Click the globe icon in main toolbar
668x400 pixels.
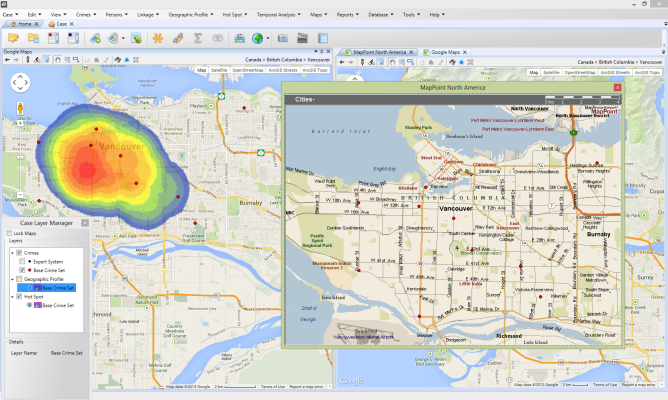[256, 38]
